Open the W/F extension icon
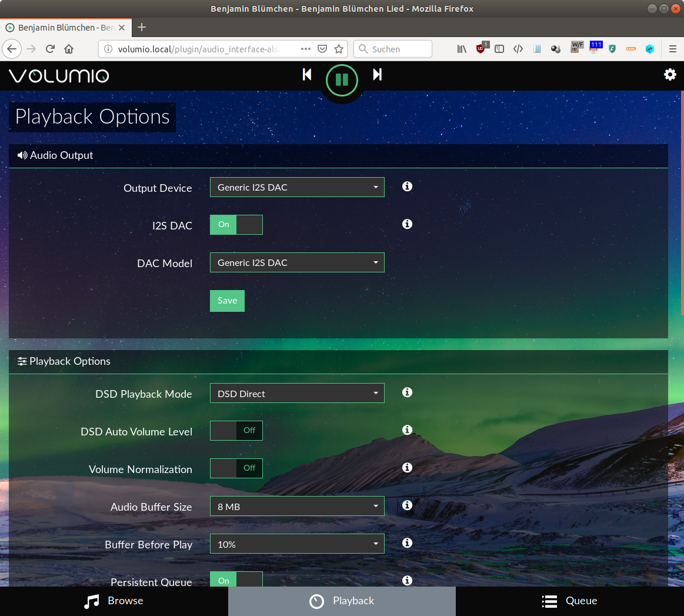 pyautogui.click(x=577, y=47)
